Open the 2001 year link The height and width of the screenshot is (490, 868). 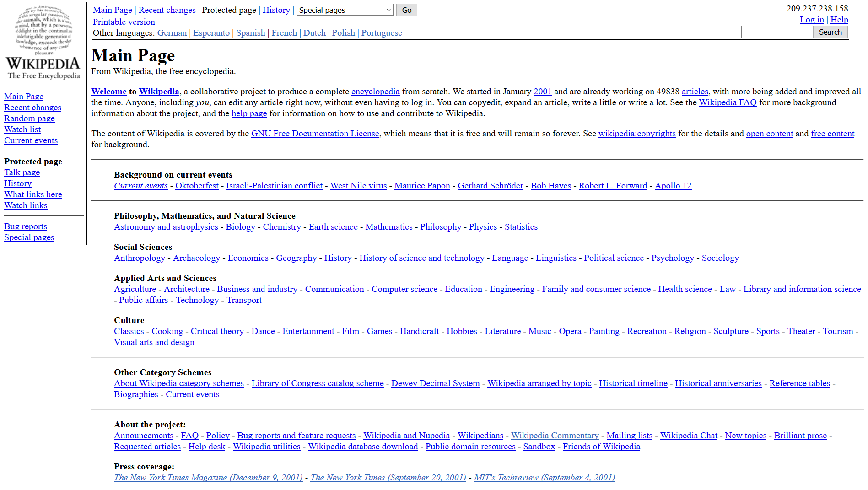(543, 92)
